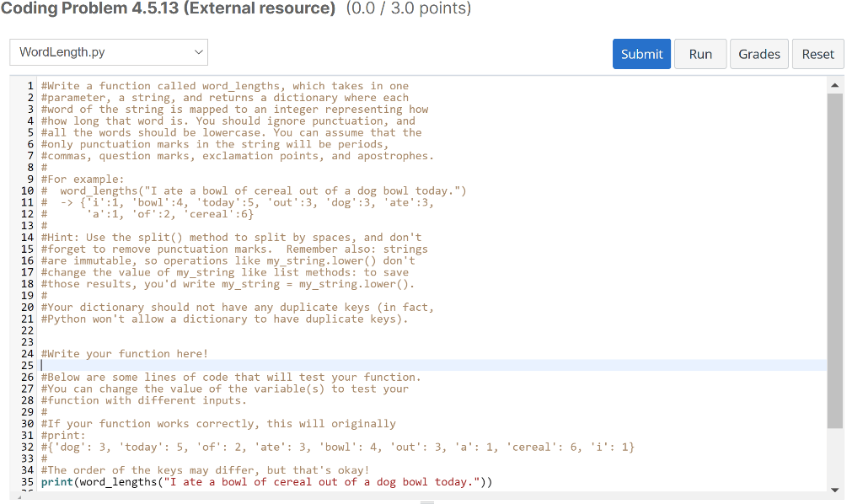
Task: Place cursor on empty line 25
Action: point(432,365)
